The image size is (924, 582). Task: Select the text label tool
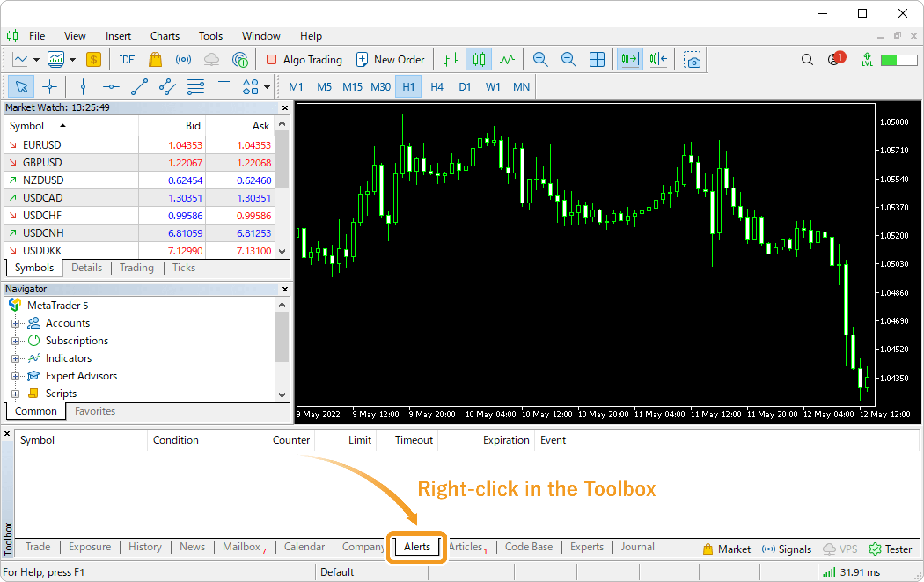pyautogui.click(x=224, y=87)
